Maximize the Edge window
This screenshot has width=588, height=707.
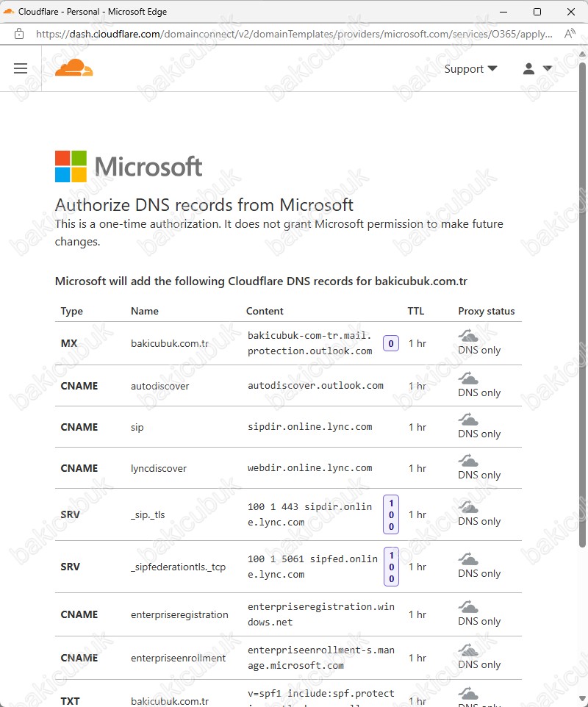537,12
